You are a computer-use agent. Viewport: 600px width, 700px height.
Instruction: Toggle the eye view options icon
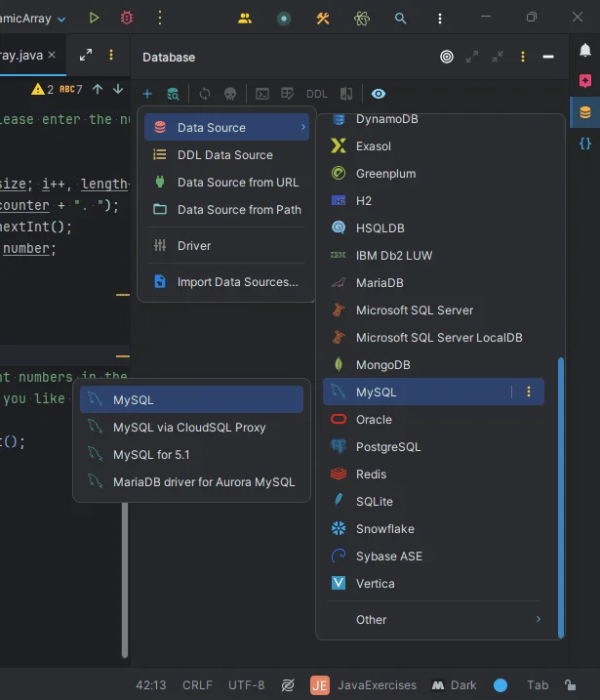(379, 94)
